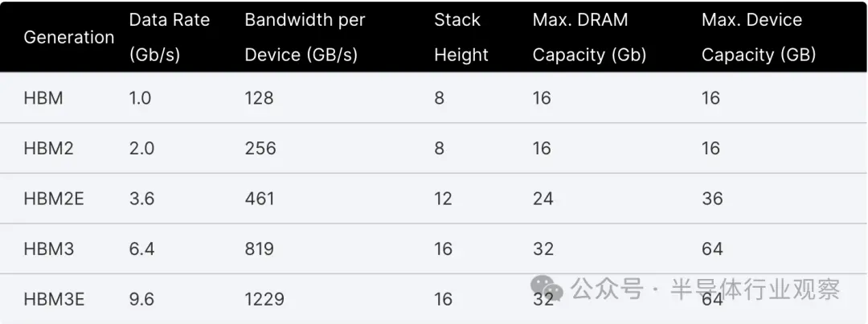Select the Max. DRAM Capacity header
The image size is (868, 324).
point(590,37)
